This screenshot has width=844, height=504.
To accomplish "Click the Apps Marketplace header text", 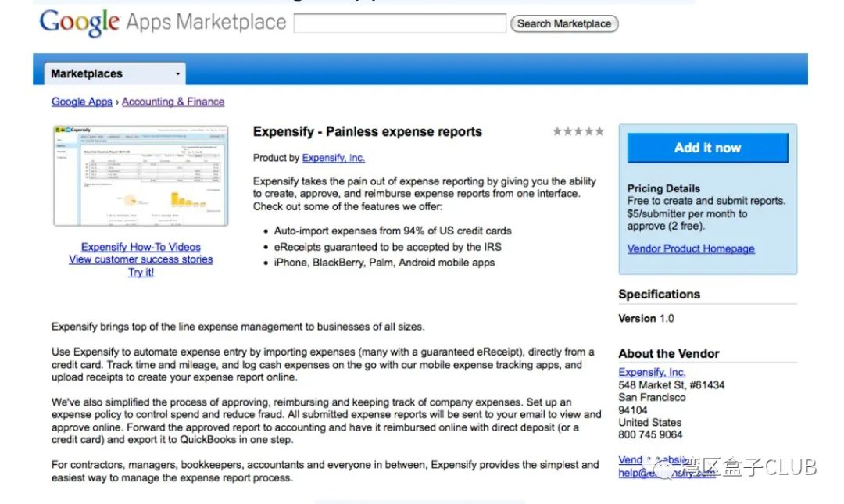I will pos(206,22).
